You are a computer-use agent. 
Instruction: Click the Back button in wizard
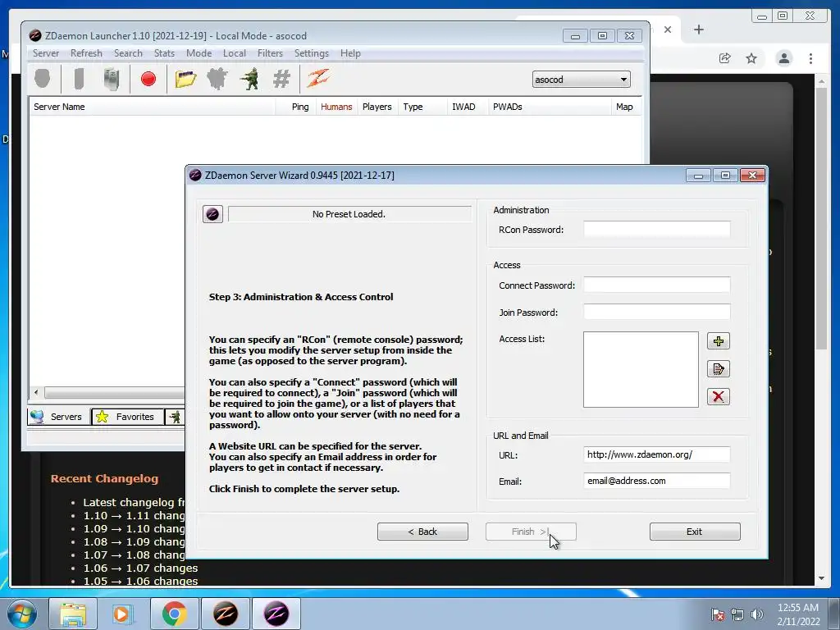(x=422, y=532)
